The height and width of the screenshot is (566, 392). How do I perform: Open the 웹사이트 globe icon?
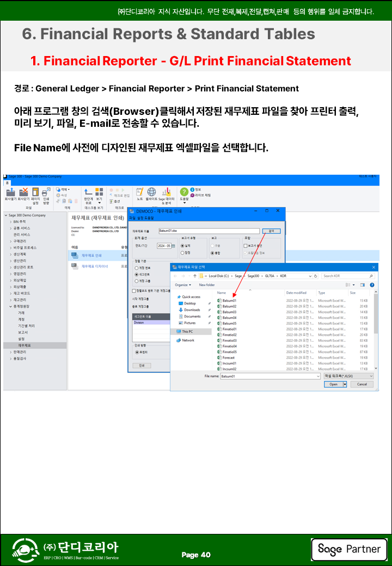[x=151, y=192]
